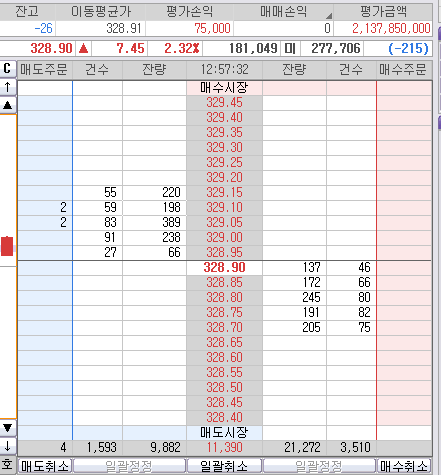Click the bid quantity 245 at 328.80
This screenshot has height=475, width=441.
pyautogui.click(x=311, y=298)
